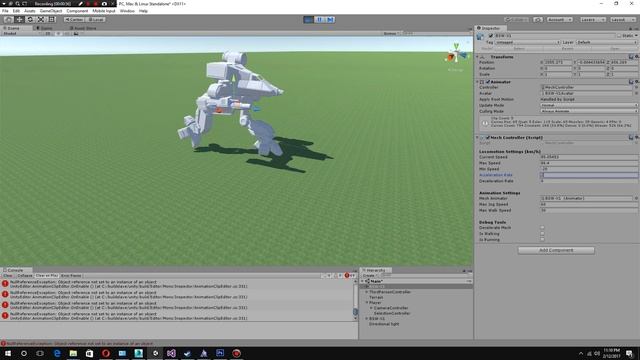Toggle the Local handle button

tap(96, 20)
